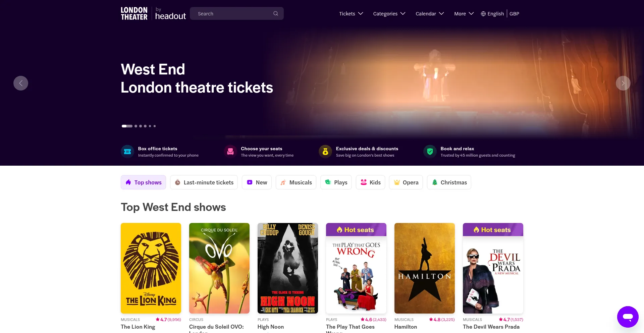Click the search magnifier icon
The width and height of the screenshot is (644, 333).
(x=276, y=14)
